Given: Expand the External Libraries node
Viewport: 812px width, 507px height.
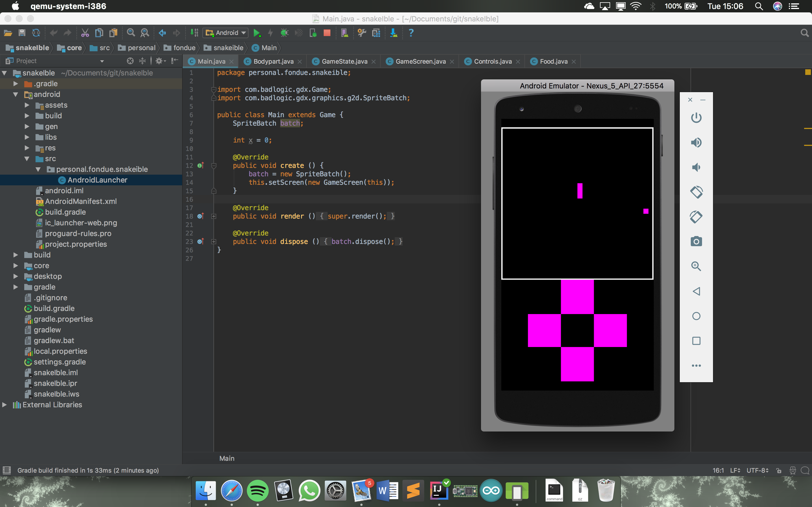Looking at the screenshot, I should pos(5,405).
